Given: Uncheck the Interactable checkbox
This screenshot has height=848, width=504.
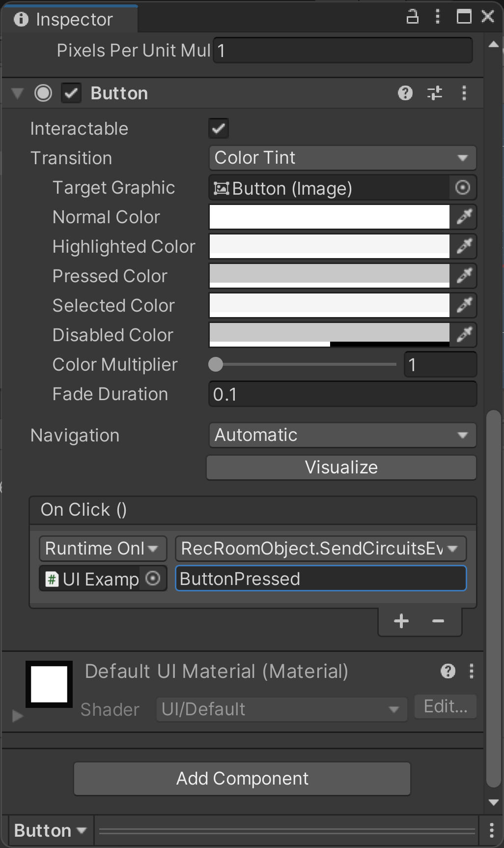Looking at the screenshot, I should pyautogui.click(x=219, y=129).
